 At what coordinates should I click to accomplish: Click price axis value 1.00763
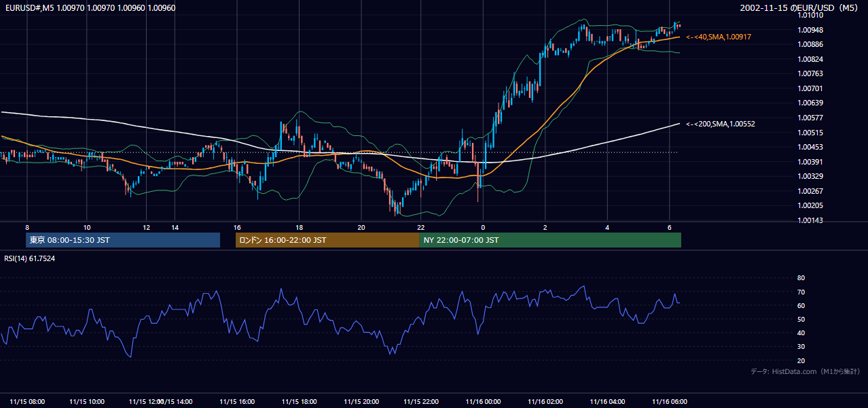810,73
